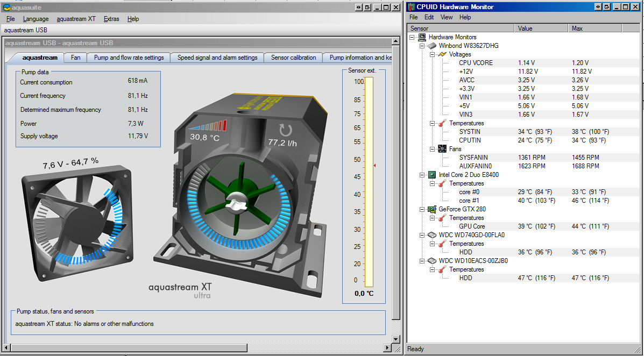Collapse the Intel Core 2 Duo E8400 node
The width and height of the screenshot is (644, 356).
click(422, 175)
